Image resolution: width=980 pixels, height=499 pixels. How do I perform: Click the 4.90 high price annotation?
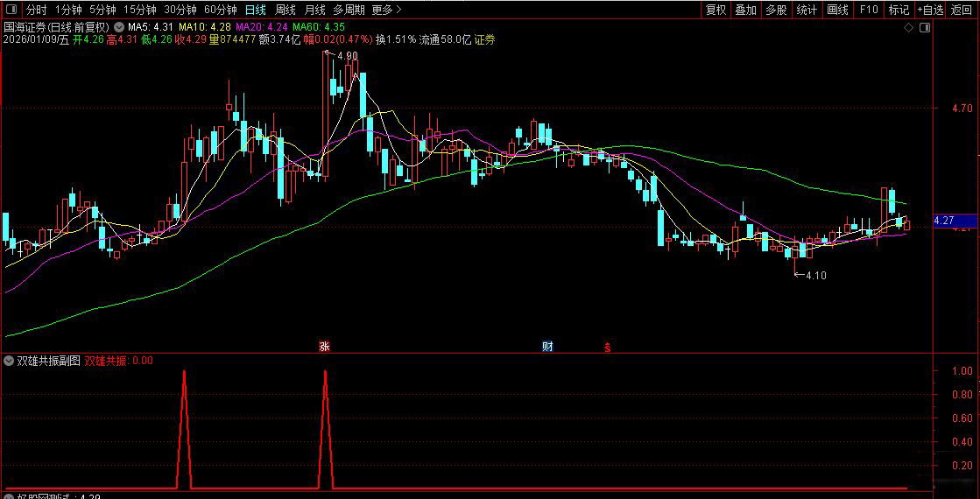(x=347, y=56)
